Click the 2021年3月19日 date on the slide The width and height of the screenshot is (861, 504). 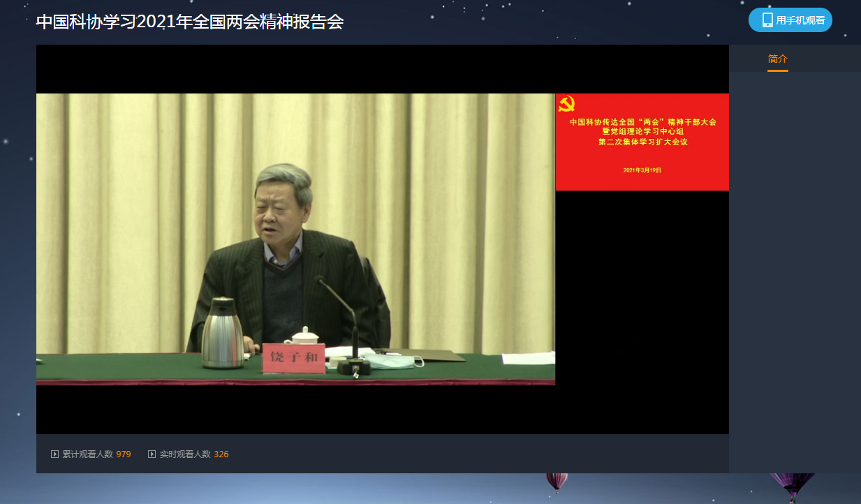642,170
